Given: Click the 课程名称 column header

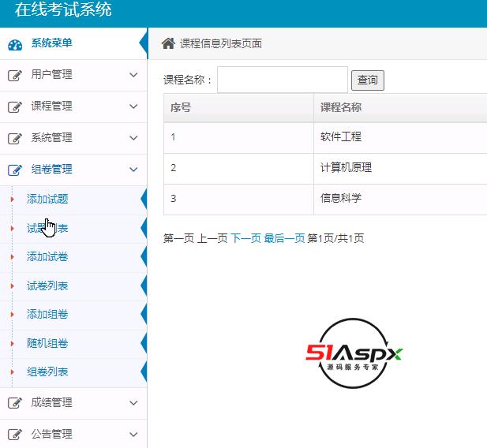Looking at the screenshot, I should (400, 108).
